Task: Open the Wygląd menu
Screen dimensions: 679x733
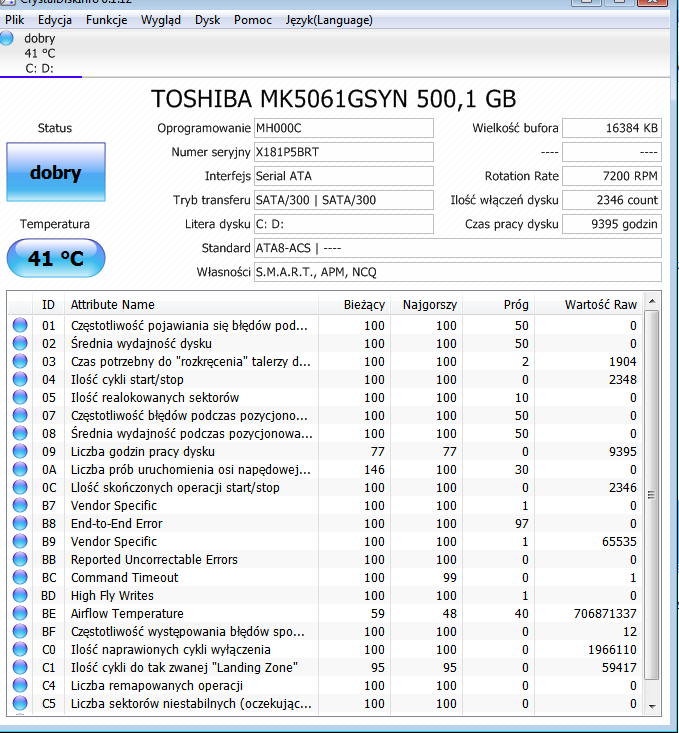Action: [x=160, y=20]
